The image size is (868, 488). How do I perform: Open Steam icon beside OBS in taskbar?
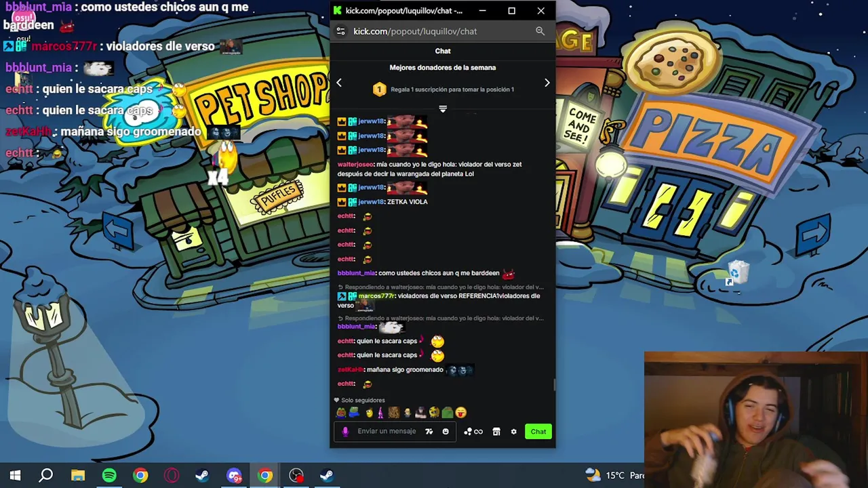[327, 476]
